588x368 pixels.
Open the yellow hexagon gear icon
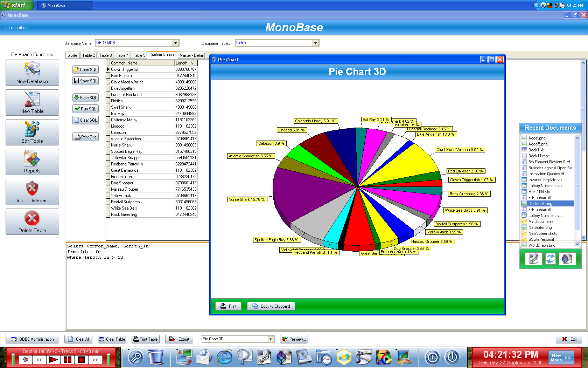pyautogui.click(x=344, y=357)
